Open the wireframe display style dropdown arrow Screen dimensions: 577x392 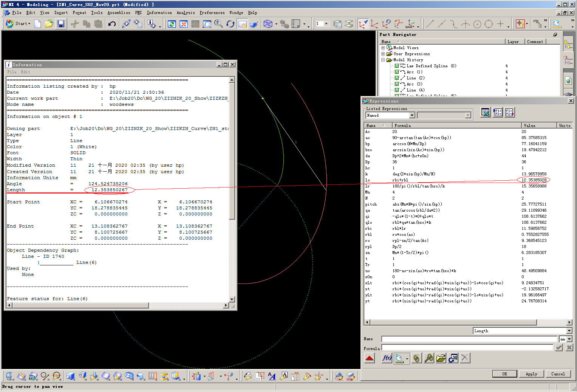(x=276, y=24)
